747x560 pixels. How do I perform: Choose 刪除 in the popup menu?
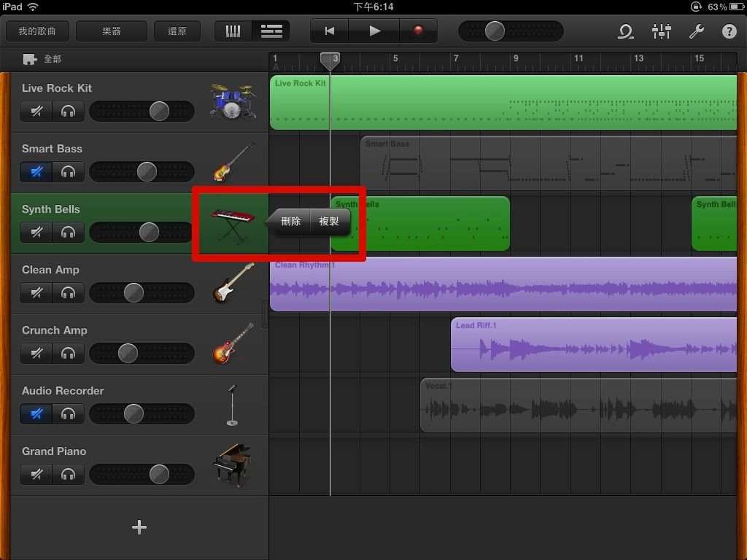(x=291, y=222)
